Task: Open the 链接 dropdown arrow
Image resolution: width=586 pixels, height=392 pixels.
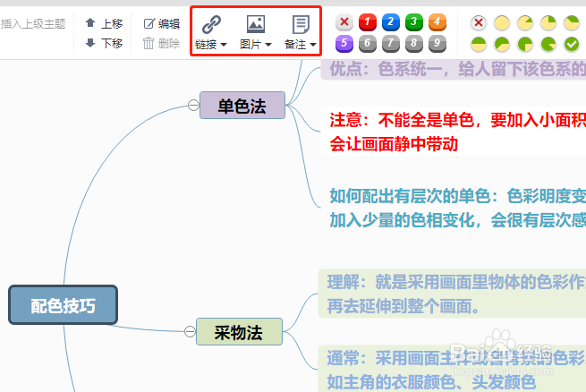Action: (x=224, y=45)
